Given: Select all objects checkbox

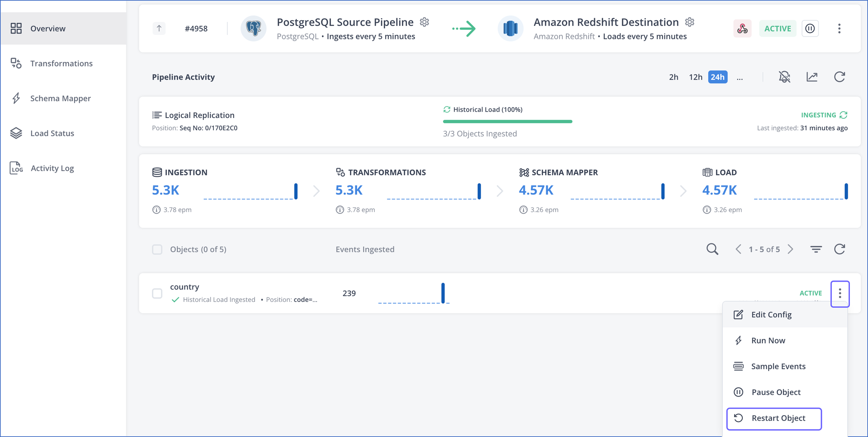Looking at the screenshot, I should pos(157,249).
